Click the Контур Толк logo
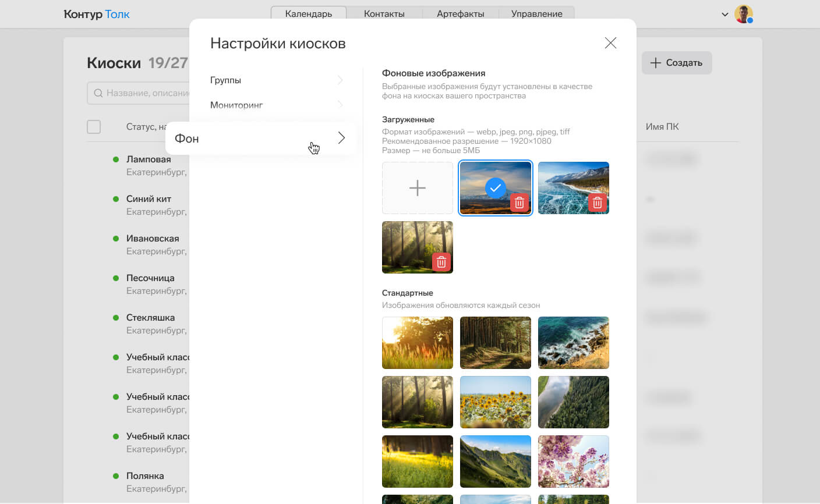The width and height of the screenshot is (820, 504). [x=97, y=14]
